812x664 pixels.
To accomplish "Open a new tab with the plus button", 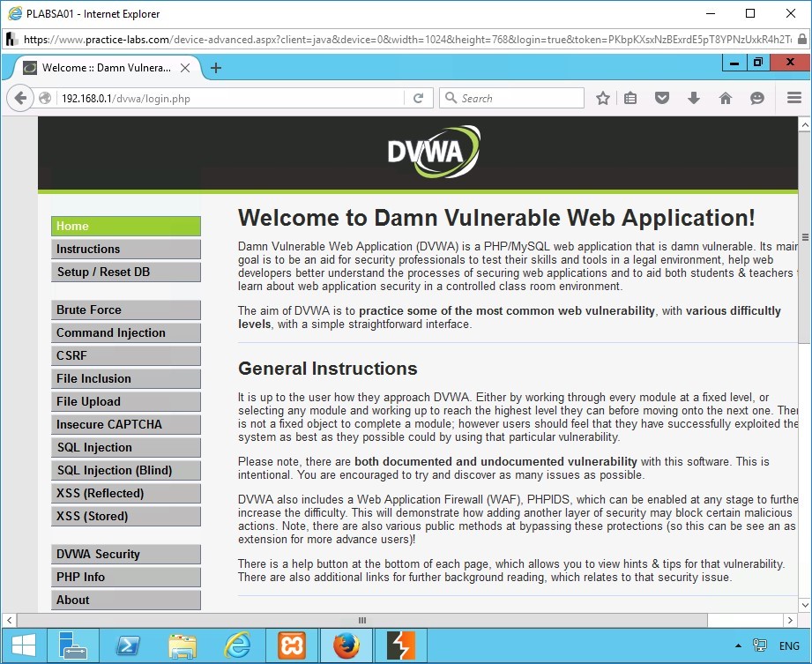I will point(216,68).
